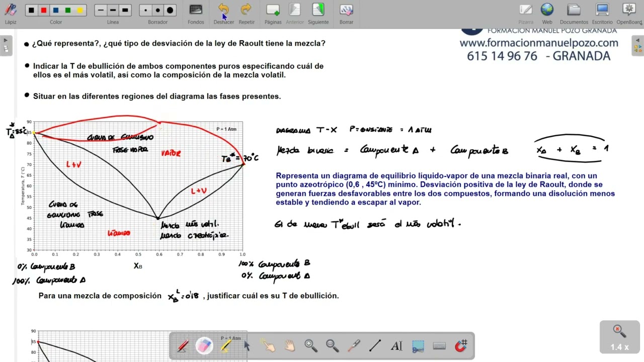Choose the green pen color

click(68, 10)
